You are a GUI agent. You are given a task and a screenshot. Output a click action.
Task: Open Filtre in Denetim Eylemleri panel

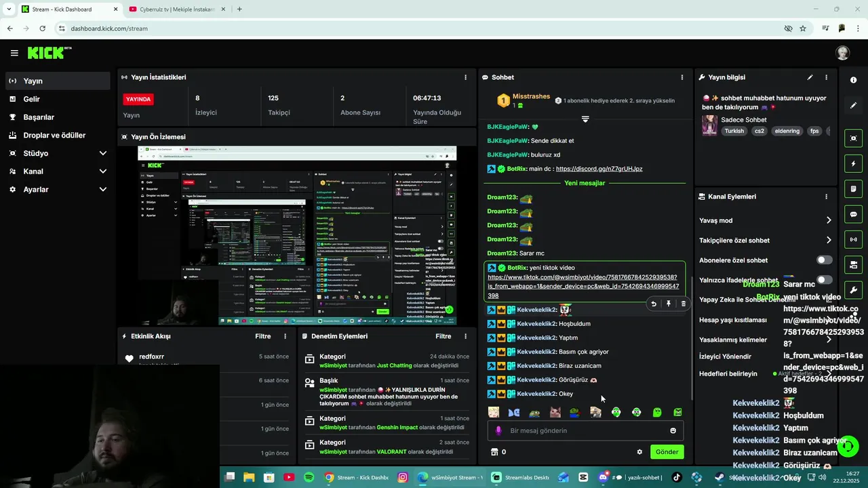click(443, 336)
